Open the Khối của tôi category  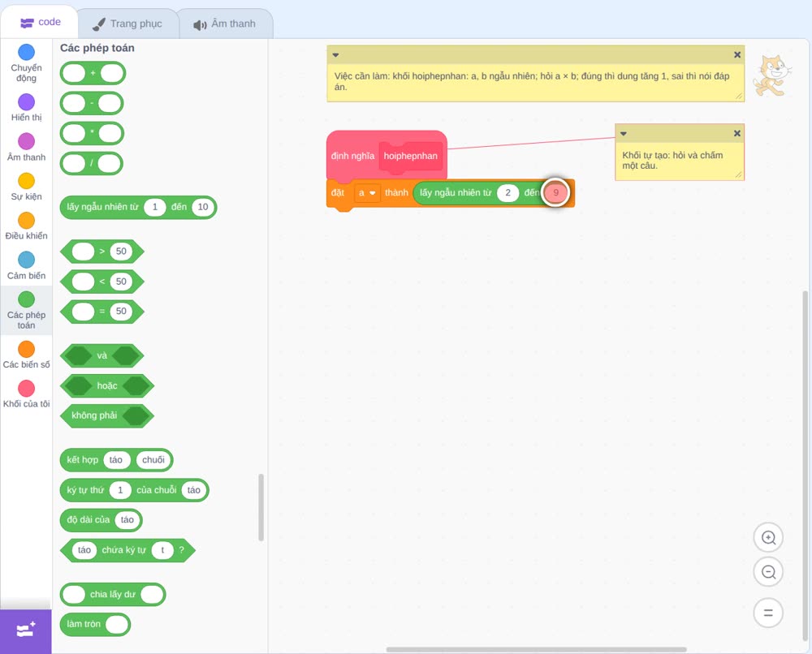pos(27,394)
